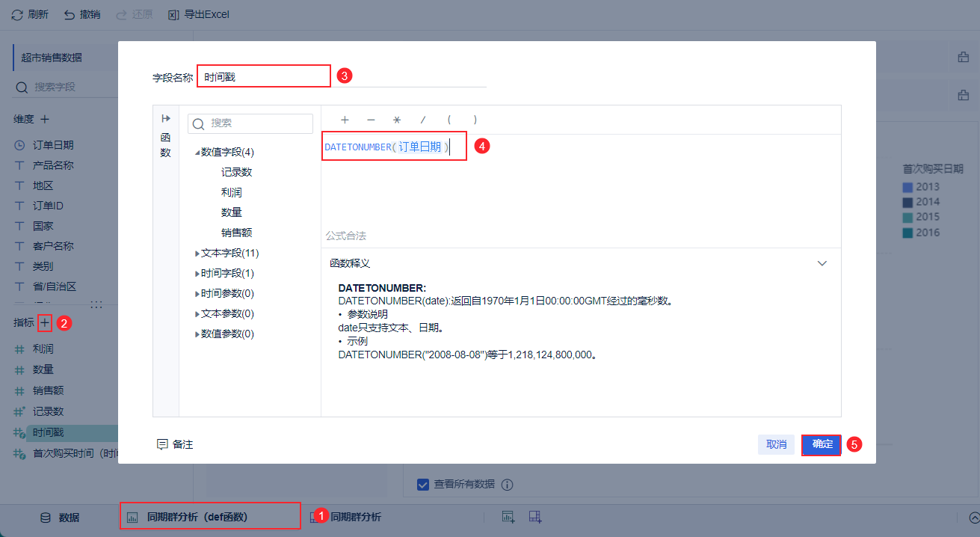Insert the divide operator into formula
The height and width of the screenshot is (537, 980).
pyautogui.click(x=423, y=120)
